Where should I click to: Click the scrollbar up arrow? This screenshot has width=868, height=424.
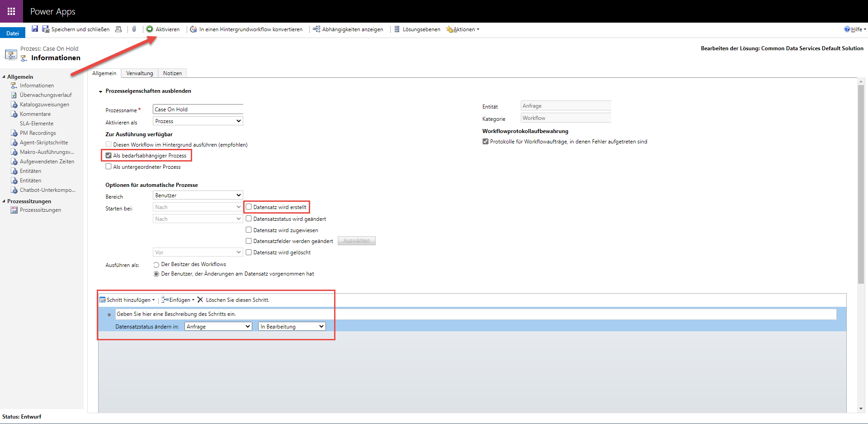861,82
